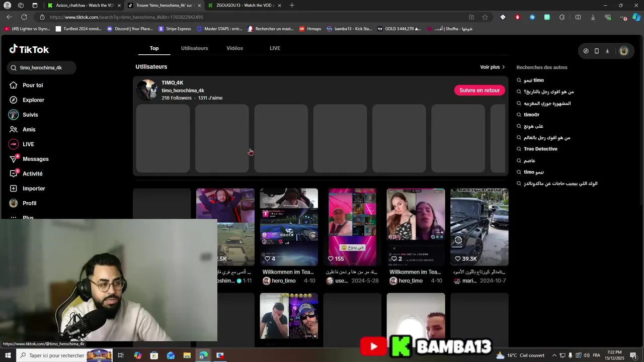Open the browser downloads arrow icon

pyautogui.click(x=593, y=17)
